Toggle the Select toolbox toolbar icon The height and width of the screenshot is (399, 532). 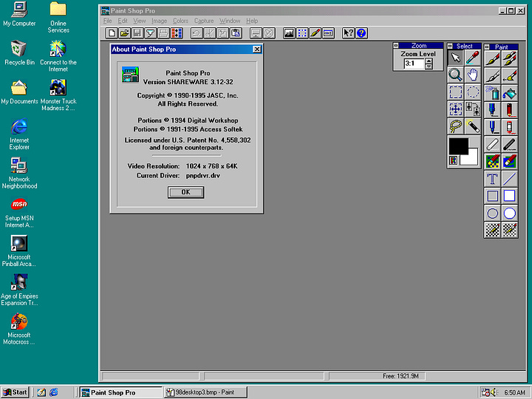[302, 33]
